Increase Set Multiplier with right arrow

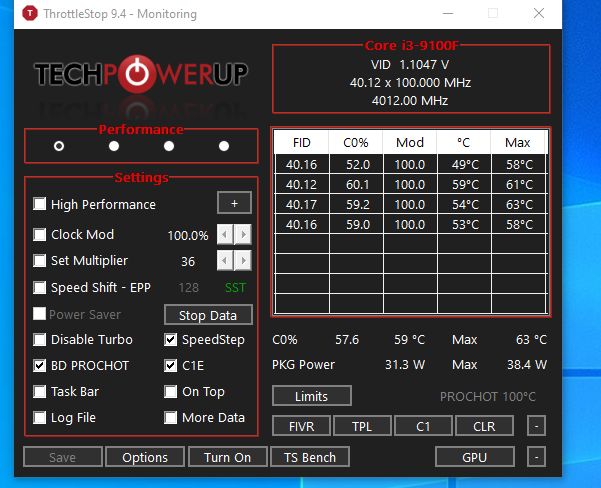point(243,261)
